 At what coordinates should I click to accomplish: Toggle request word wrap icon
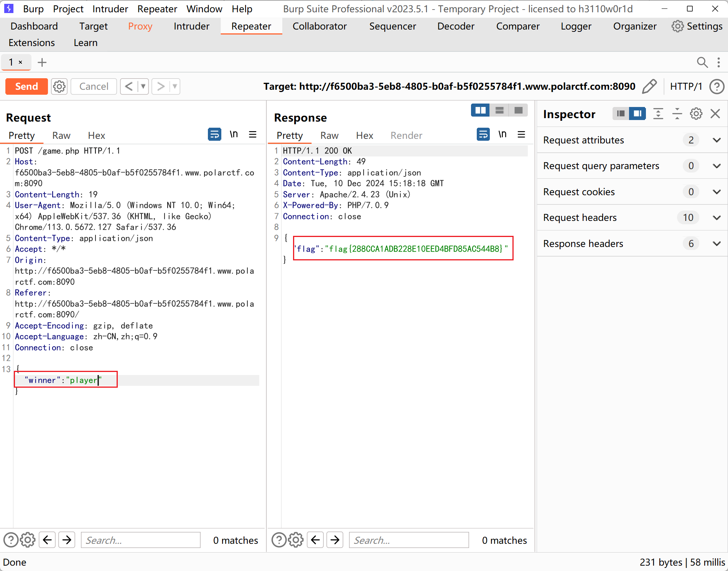tap(214, 134)
